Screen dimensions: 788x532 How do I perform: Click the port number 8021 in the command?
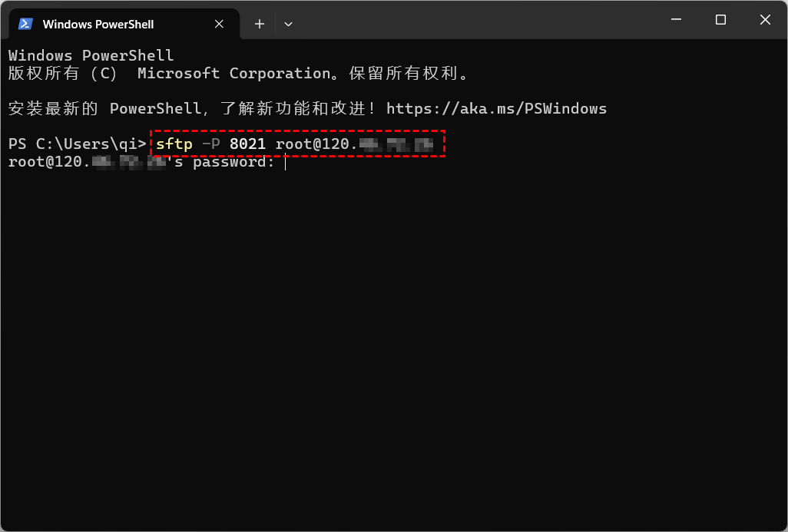248,144
